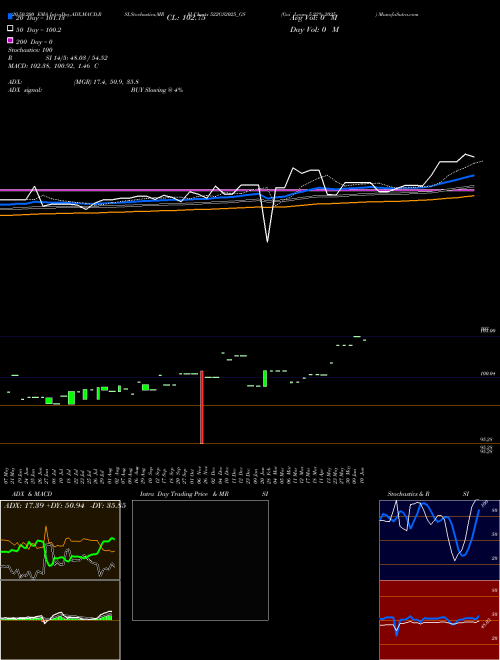500x660 pixels.
Task: Click the 'Intra Day Trading Price & MR' title
Action: pos(184,494)
